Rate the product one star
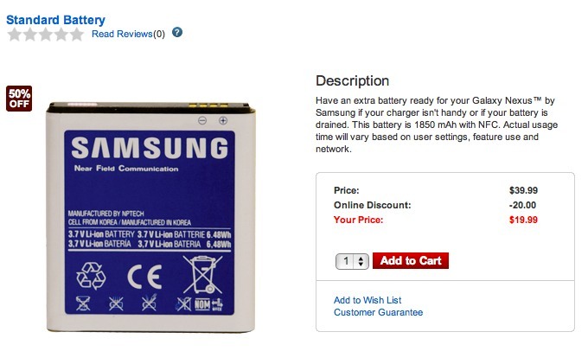588x364 pixels. (14, 35)
